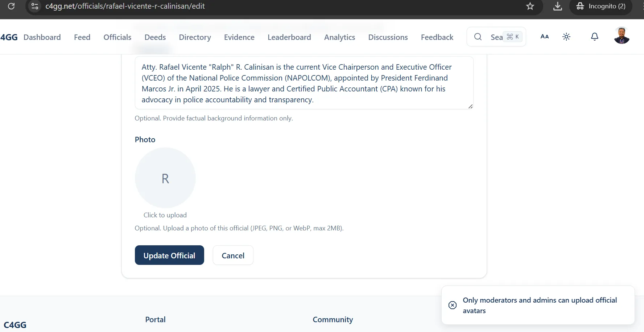This screenshot has width=644, height=332.
Task: Click inside the biography text area
Action: (304, 83)
